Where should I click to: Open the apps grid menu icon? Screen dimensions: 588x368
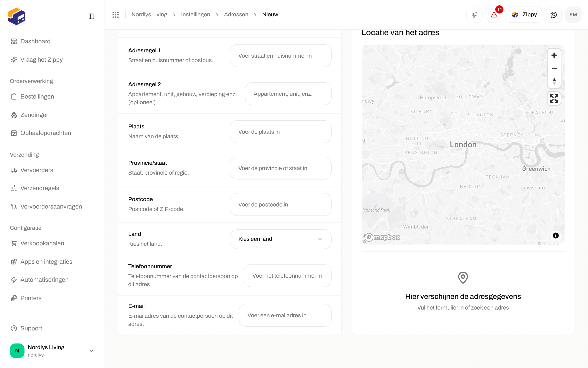coord(115,15)
